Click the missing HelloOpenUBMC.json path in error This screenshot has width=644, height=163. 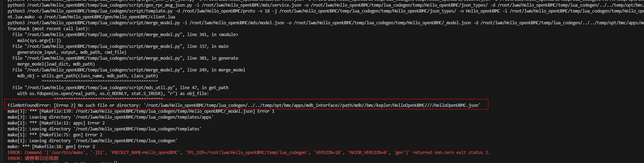tap(312, 105)
